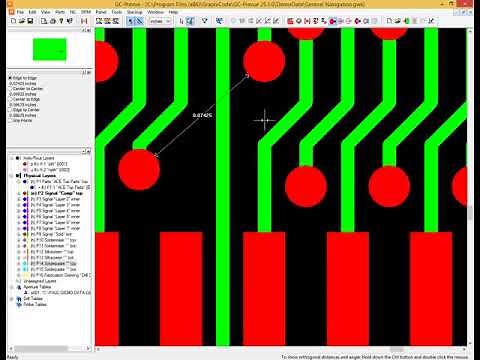Select the P11 Soldermask bot row
The width and height of the screenshot is (480, 360).
coord(53,246)
